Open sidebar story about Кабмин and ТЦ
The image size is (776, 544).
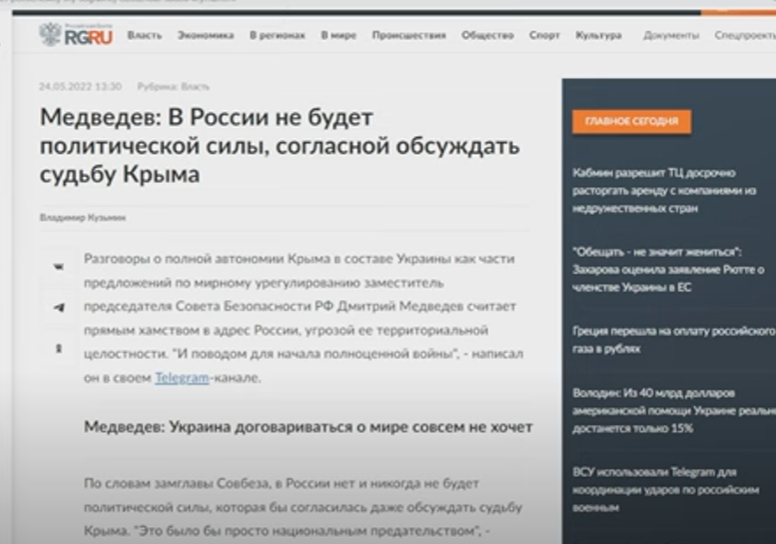pyautogui.click(x=664, y=191)
